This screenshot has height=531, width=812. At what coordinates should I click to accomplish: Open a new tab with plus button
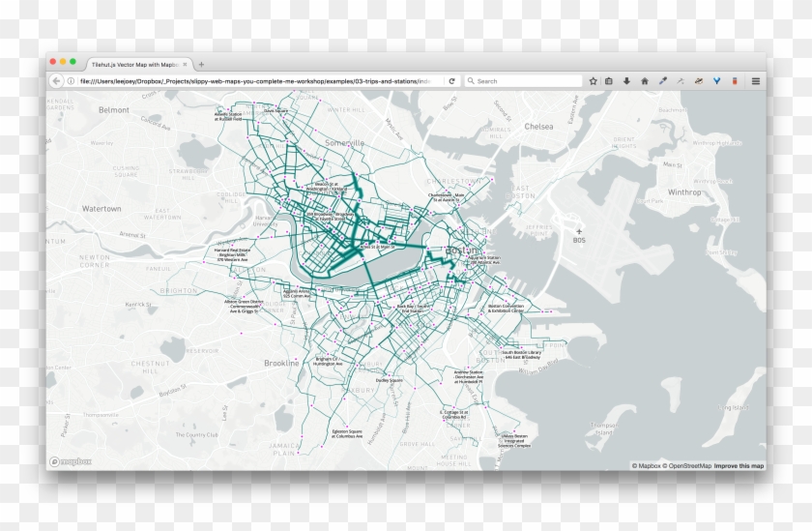click(x=201, y=64)
